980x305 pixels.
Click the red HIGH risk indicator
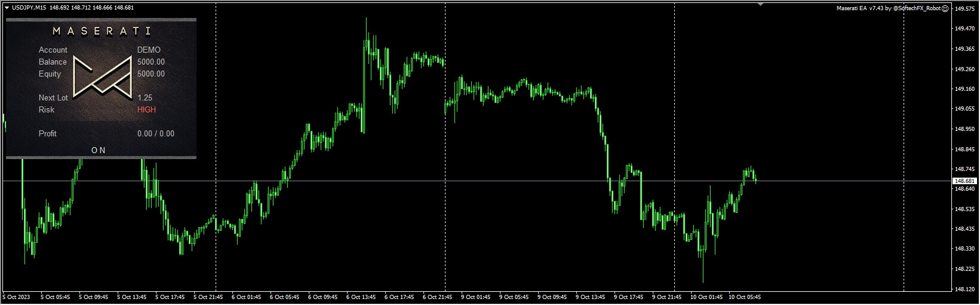pos(146,109)
